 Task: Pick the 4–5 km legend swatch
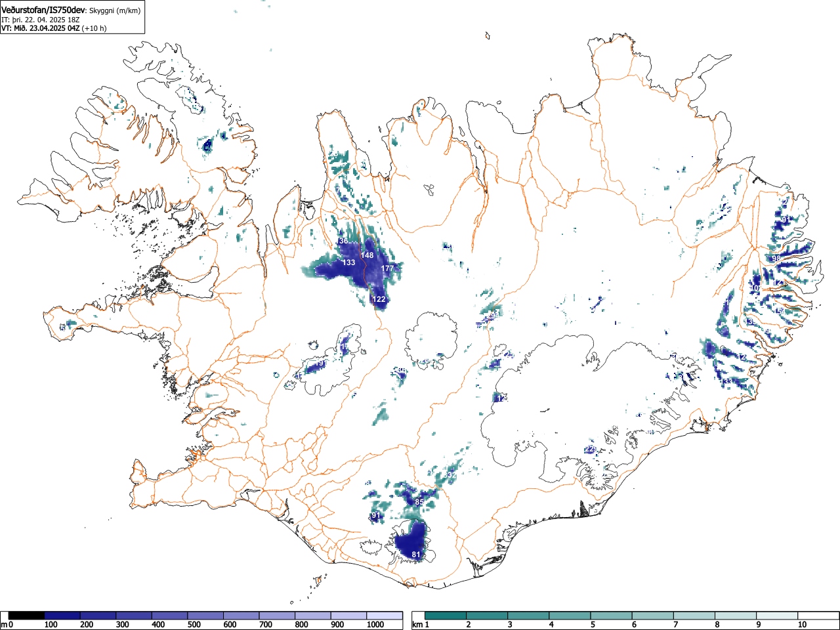570,616
